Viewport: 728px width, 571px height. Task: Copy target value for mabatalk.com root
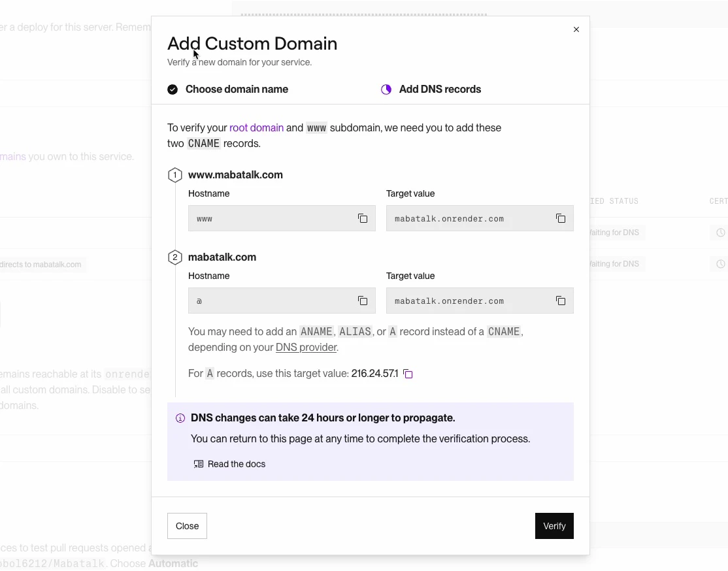pos(561,301)
